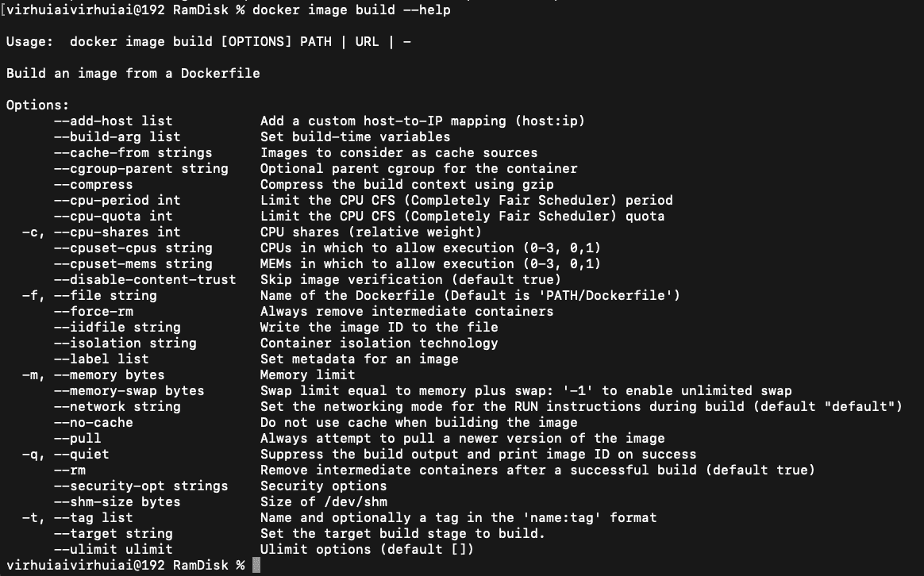
Task: Click the --network string option
Action: tap(117, 407)
